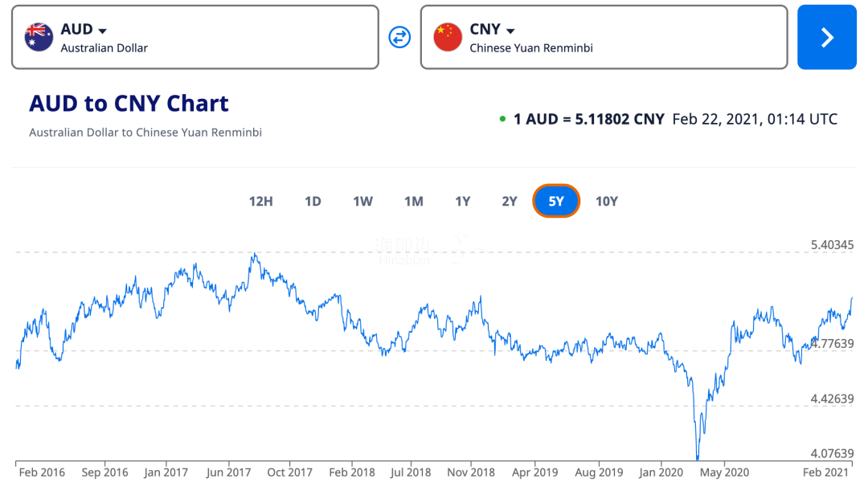Show the 2Y chart range

coord(510,201)
